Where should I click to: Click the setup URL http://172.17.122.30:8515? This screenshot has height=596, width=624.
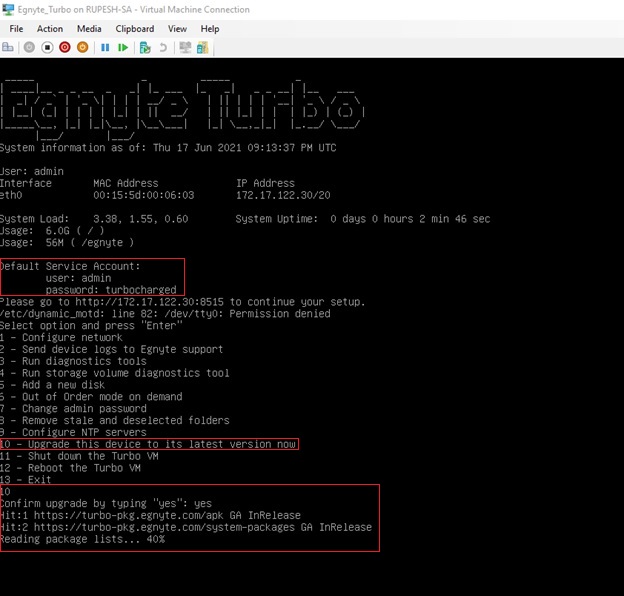[150, 302]
